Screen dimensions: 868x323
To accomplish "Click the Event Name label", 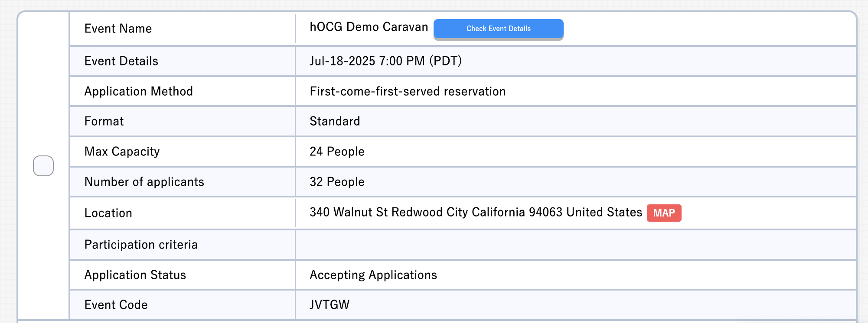I will click(118, 29).
